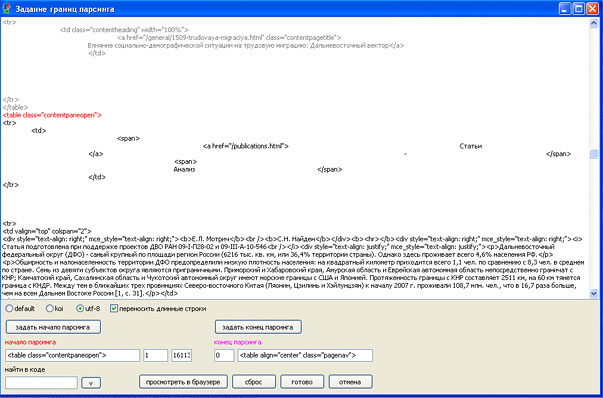Click the scrollbar up arrow
The width and height of the screenshot is (603, 398).
click(593, 24)
